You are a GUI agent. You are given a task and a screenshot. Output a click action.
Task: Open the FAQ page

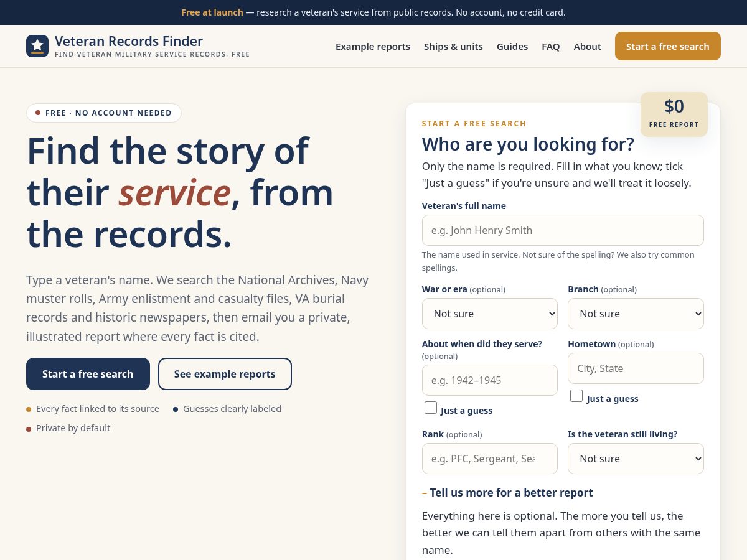551,47
